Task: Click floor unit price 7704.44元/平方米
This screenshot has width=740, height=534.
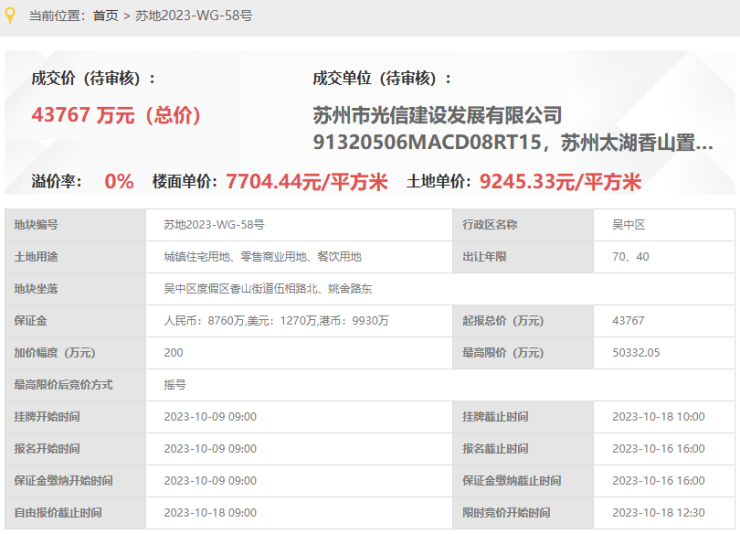Action: (307, 182)
